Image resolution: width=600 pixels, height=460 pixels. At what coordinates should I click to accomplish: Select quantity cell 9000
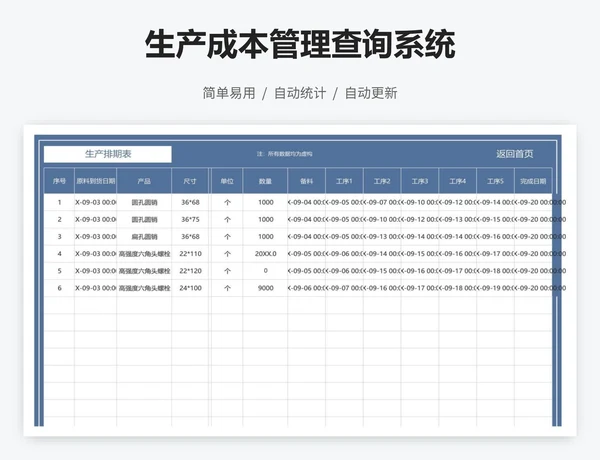click(x=265, y=288)
